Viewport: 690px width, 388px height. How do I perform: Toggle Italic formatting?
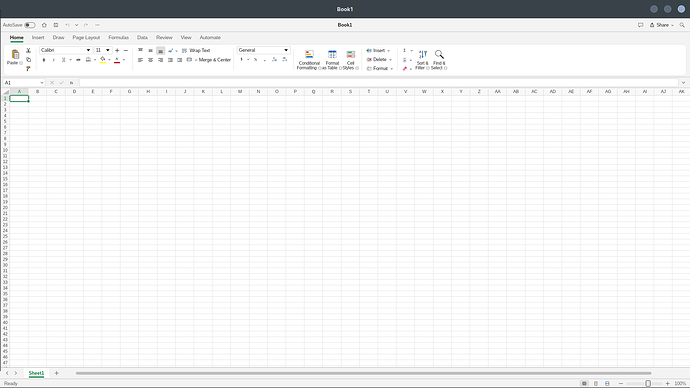coord(54,60)
